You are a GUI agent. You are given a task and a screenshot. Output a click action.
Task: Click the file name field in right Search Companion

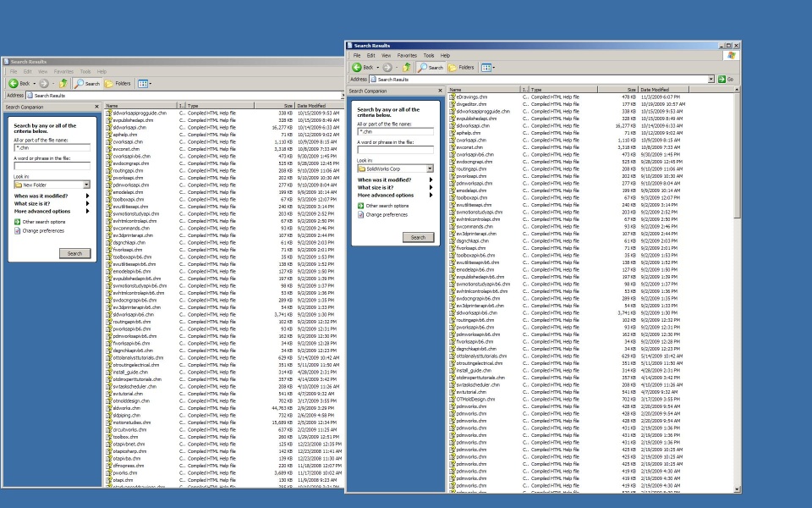(396, 132)
